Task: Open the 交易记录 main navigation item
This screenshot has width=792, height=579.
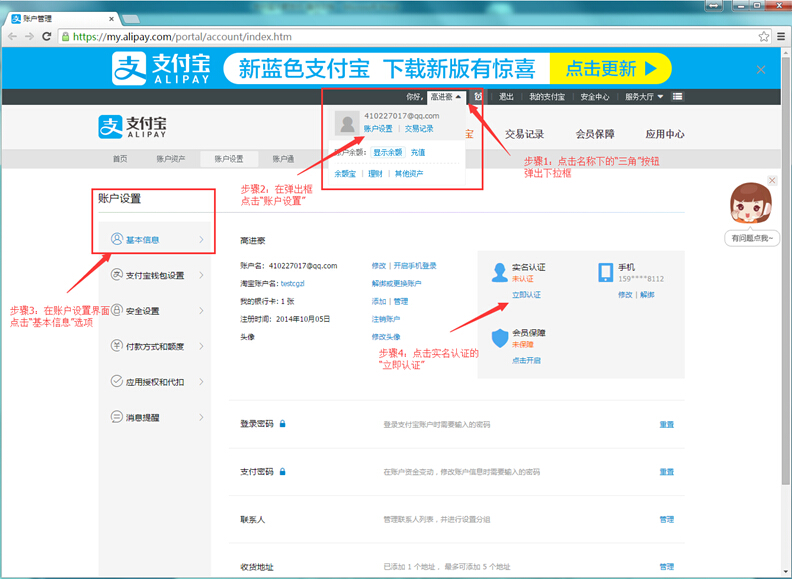Action: tap(524, 134)
